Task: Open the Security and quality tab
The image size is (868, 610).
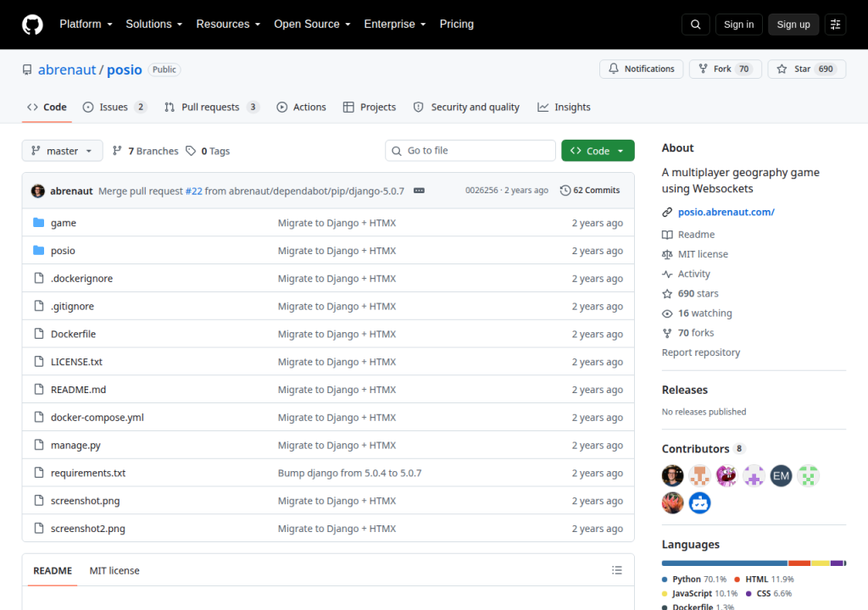Action: tap(467, 107)
